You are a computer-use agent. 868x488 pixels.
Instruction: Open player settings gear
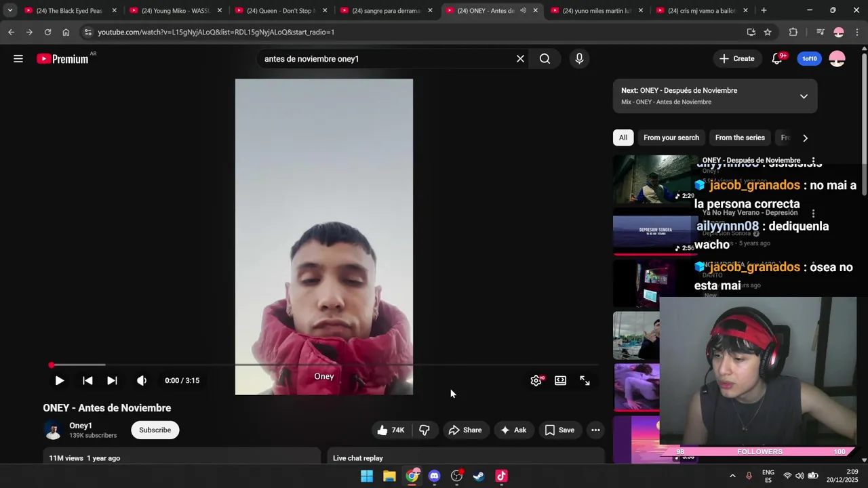[x=536, y=381]
